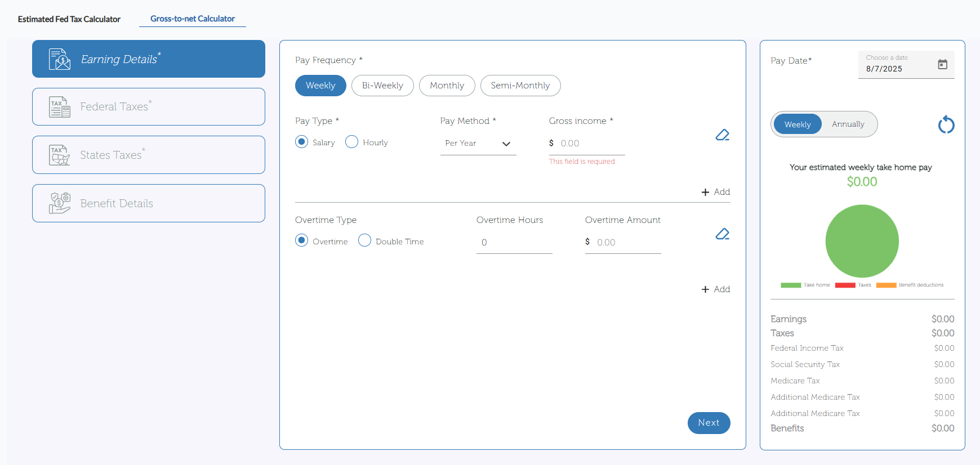Click the States Taxes map icon
The width and height of the screenshot is (980, 465).
[x=60, y=155]
